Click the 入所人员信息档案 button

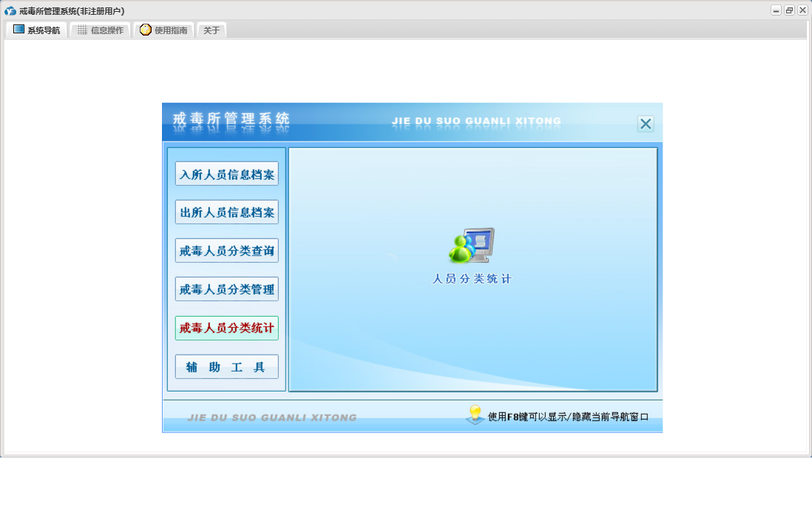pyautogui.click(x=227, y=174)
